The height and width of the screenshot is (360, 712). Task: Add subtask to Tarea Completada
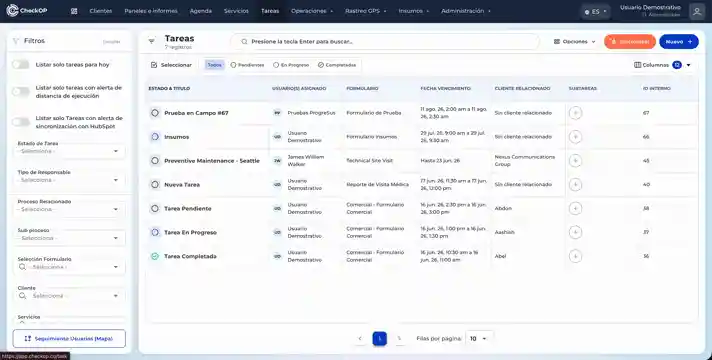575,256
